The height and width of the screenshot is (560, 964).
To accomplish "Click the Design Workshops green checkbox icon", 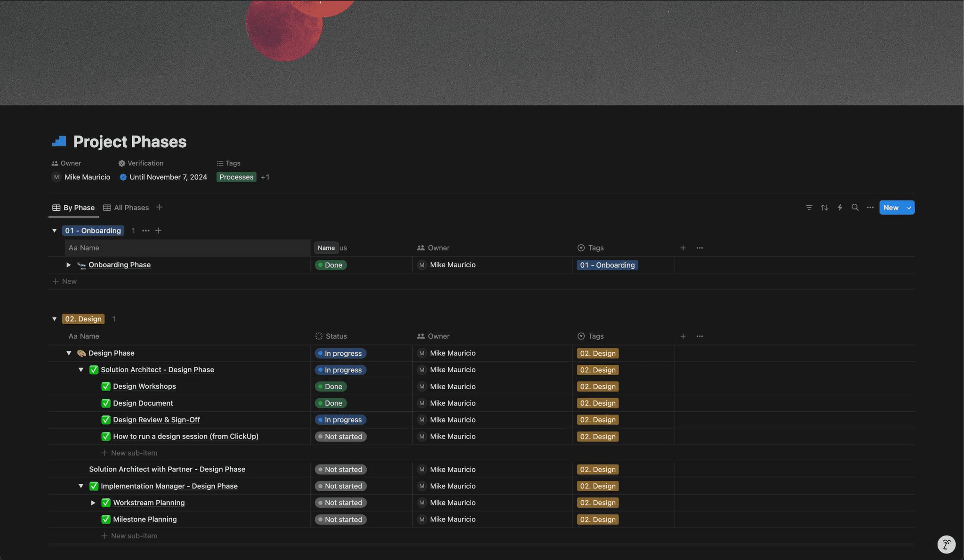I will click(x=106, y=386).
